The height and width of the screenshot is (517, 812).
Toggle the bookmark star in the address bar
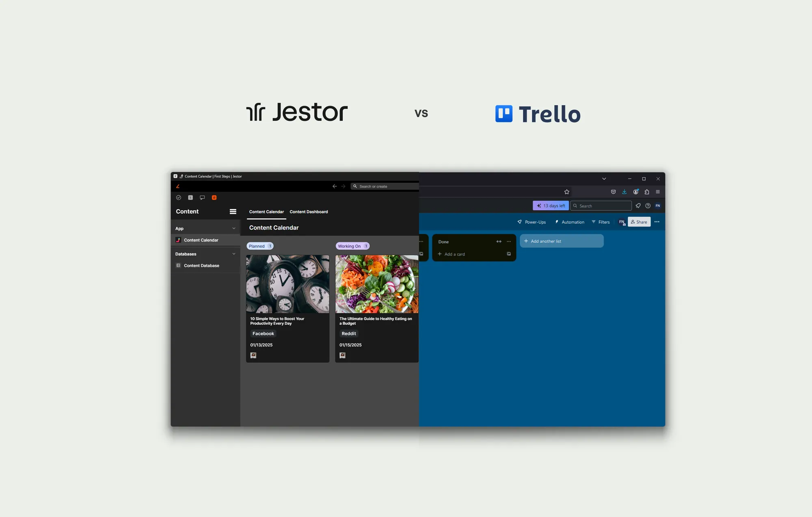point(567,192)
